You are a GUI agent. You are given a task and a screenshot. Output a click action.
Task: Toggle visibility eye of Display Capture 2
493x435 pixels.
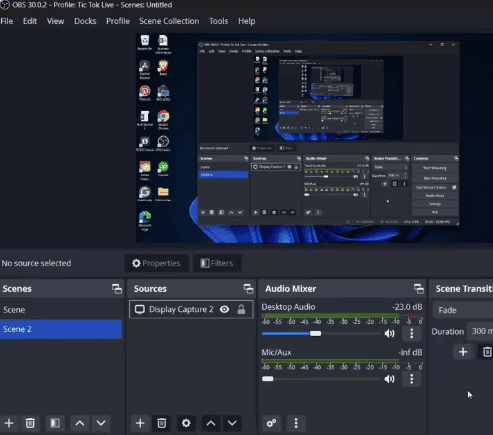(x=225, y=309)
